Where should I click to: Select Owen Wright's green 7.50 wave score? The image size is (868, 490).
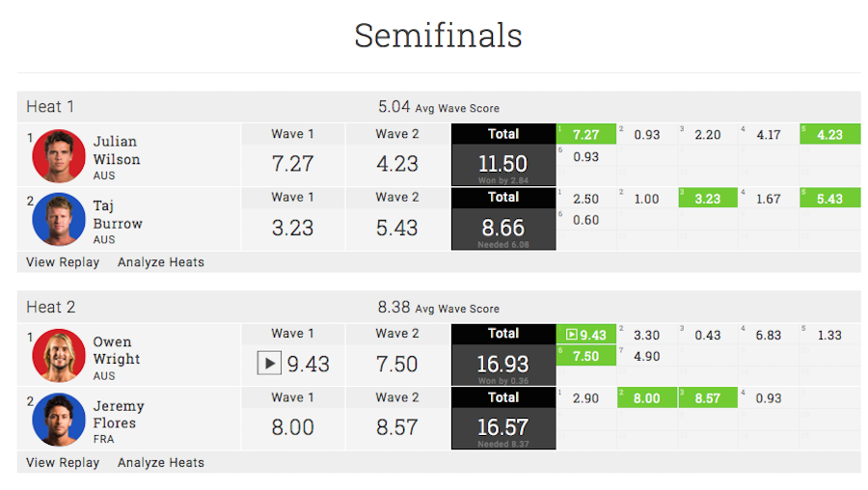click(x=585, y=356)
